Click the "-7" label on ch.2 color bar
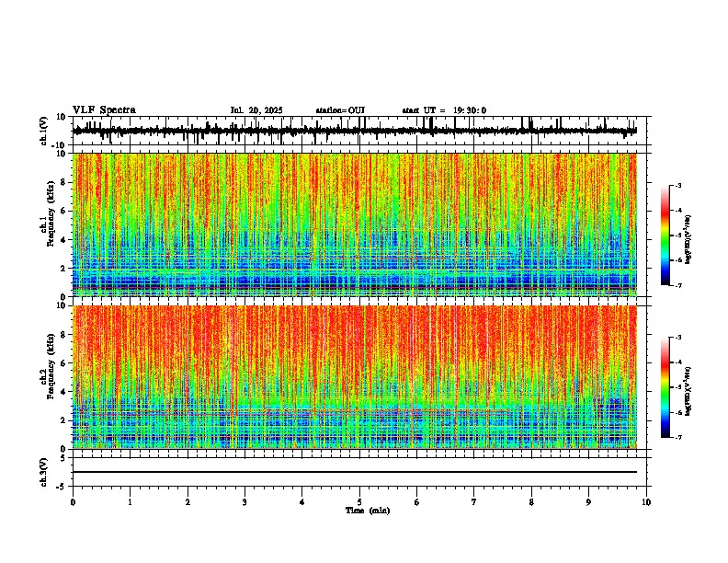Viewport: 728px width, 563px height. point(678,438)
